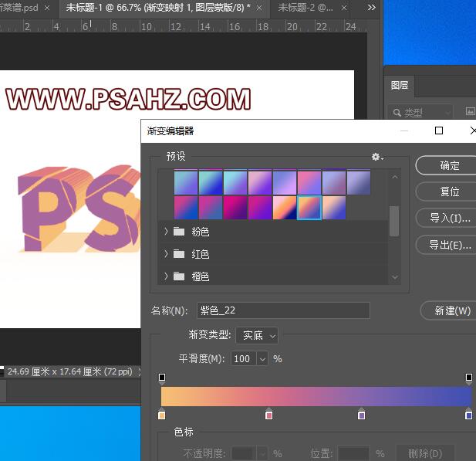Expand the 红色 preset folder
The height and width of the screenshot is (461, 476).
click(x=166, y=254)
